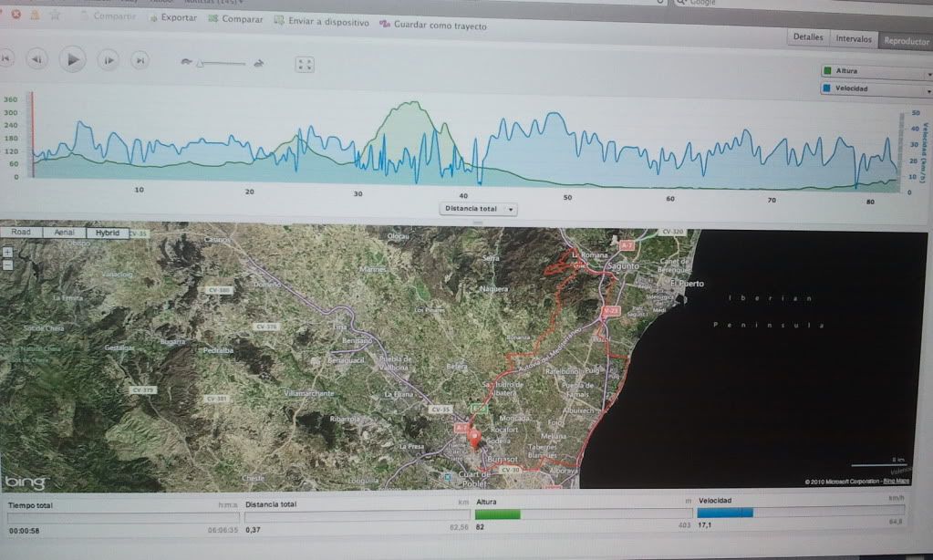Switch to the Detalles tab
This screenshot has width=933, height=560.
(x=808, y=36)
